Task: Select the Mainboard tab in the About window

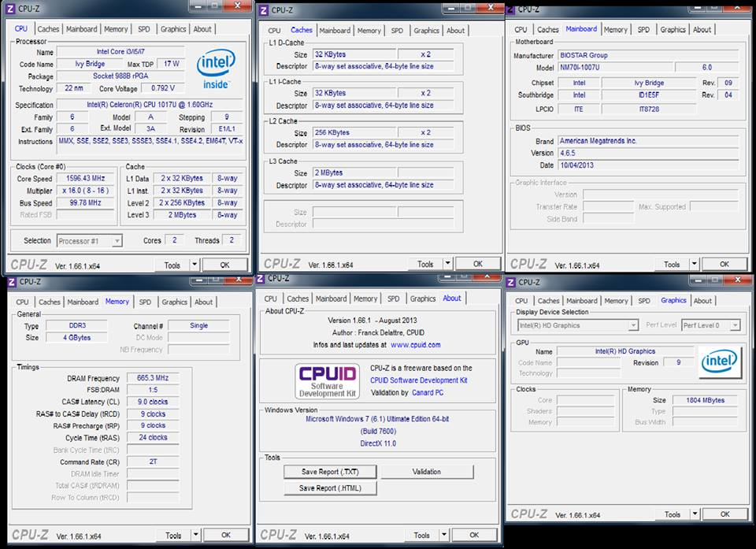Action: point(331,299)
